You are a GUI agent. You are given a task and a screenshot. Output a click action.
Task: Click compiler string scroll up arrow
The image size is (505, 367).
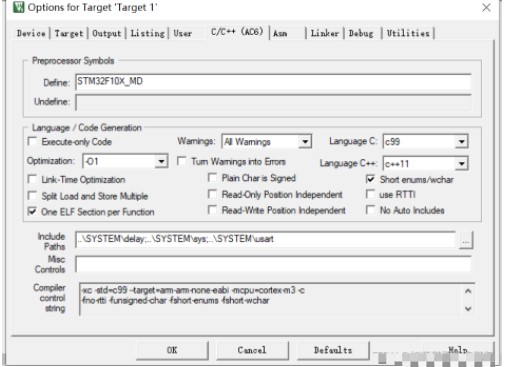click(468, 291)
